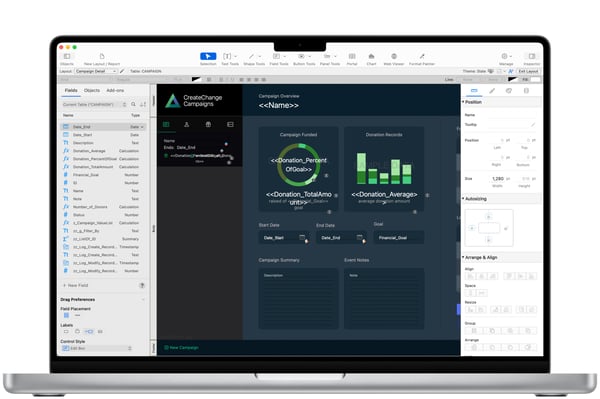
Task: Click the pencil icon beside layout name
Action: [x=122, y=71]
